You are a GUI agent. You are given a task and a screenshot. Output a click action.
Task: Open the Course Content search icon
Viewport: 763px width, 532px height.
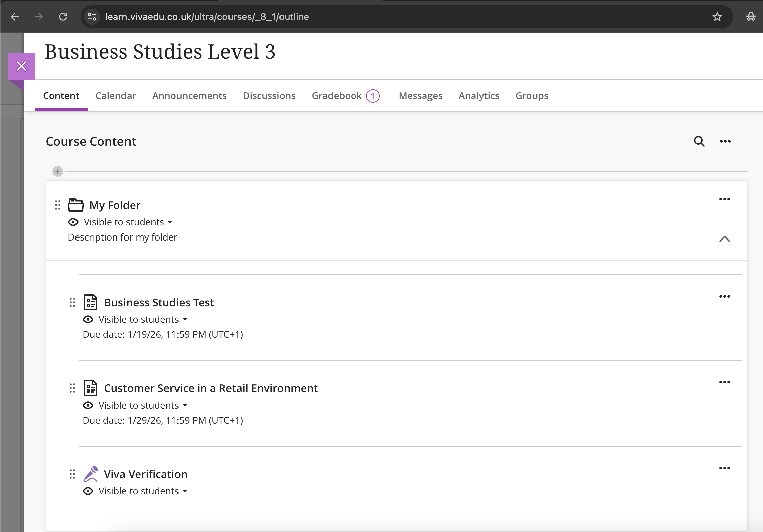pos(699,141)
